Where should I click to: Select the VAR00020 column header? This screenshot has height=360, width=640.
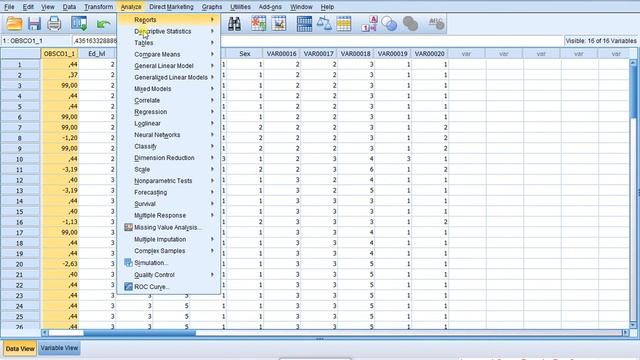tap(429, 53)
